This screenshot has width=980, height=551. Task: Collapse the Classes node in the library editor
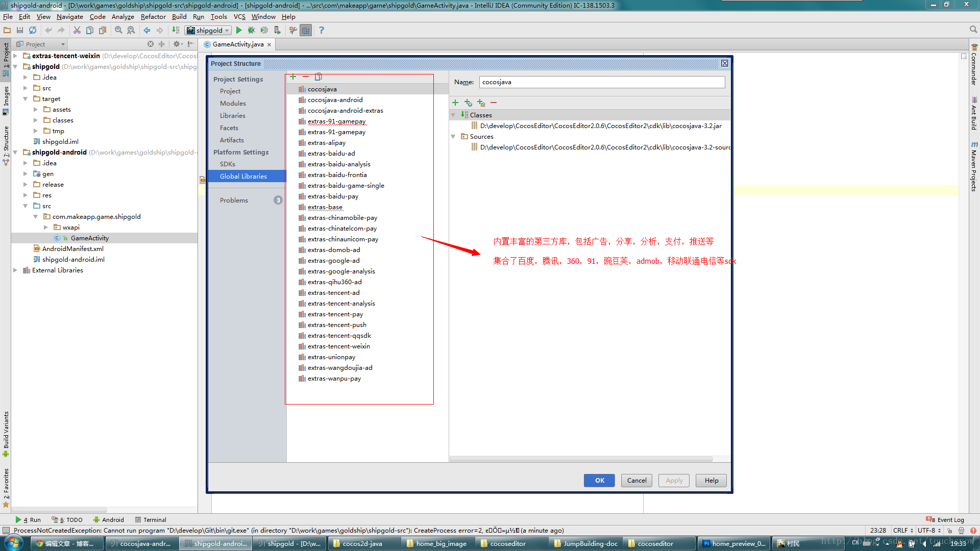[x=453, y=115]
